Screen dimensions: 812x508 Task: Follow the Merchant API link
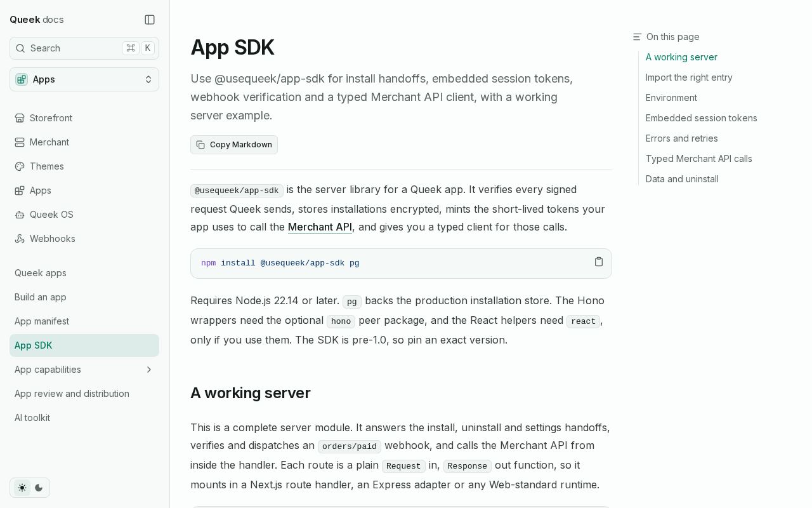click(320, 227)
